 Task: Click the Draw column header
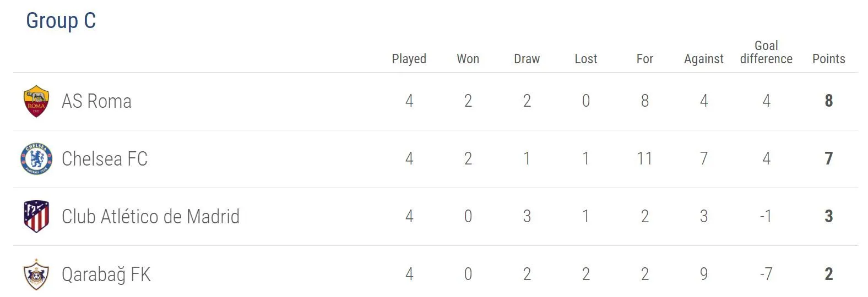coord(527,59)
